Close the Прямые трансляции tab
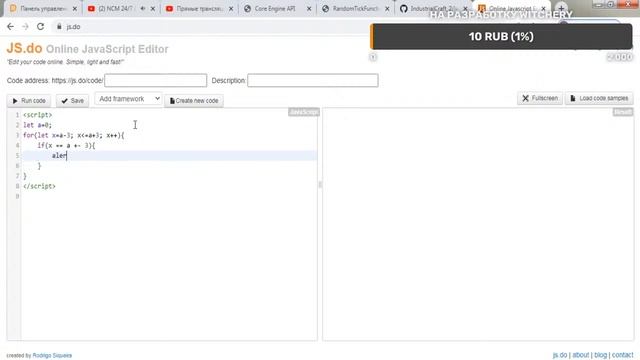 coord(231,9)
